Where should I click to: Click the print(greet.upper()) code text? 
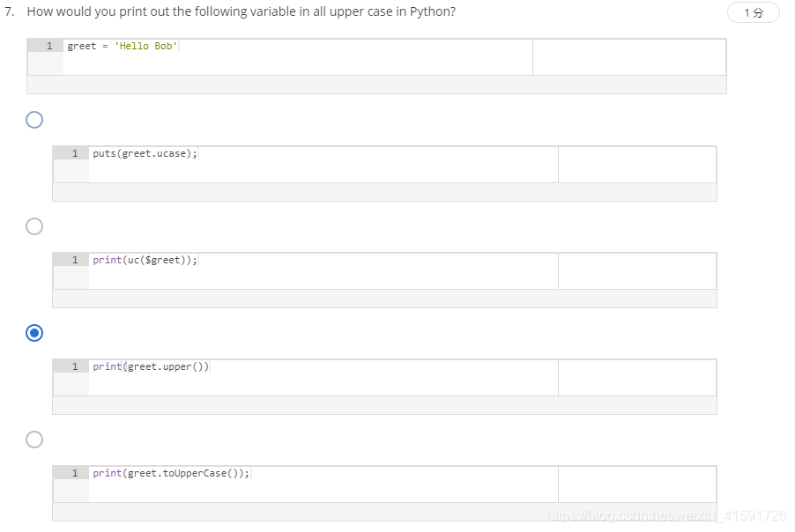point(151,366)
